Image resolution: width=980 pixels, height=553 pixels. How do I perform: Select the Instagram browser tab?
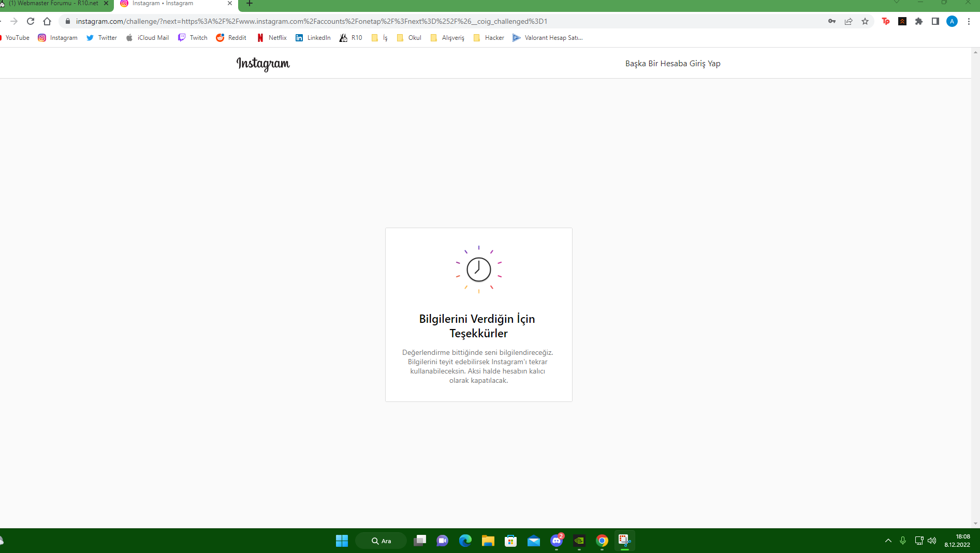coord(176,4)
